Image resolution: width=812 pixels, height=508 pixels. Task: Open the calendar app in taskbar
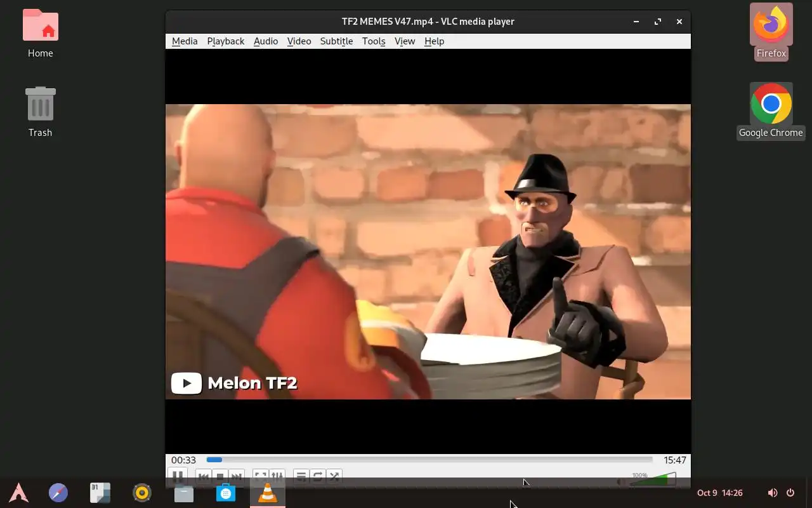100,493
